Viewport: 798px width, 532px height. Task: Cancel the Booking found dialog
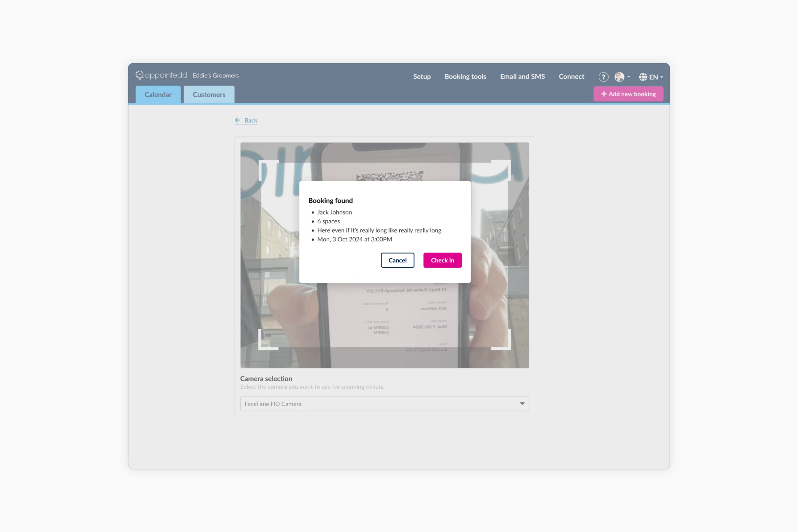coord(397,260)
